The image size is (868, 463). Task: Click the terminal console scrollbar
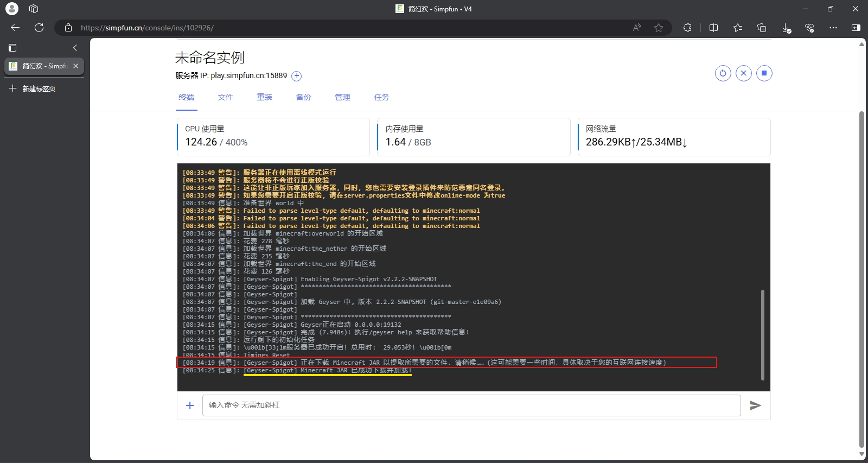tap(762, 335)
